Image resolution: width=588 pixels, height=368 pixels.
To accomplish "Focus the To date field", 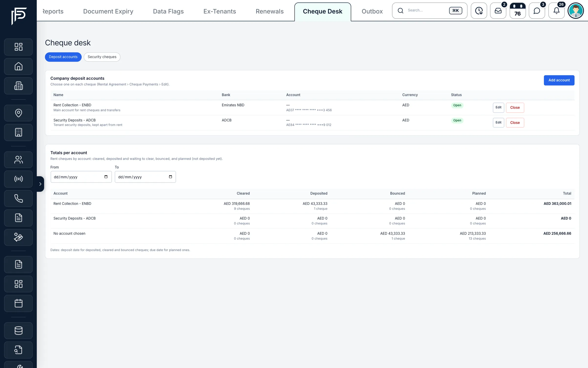I will pos(145,177).
